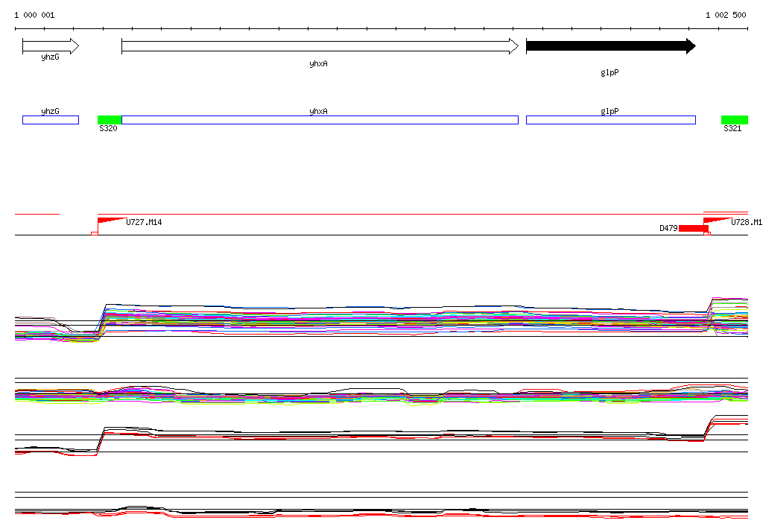Click the glpP label above the blue box

(610, 112)
